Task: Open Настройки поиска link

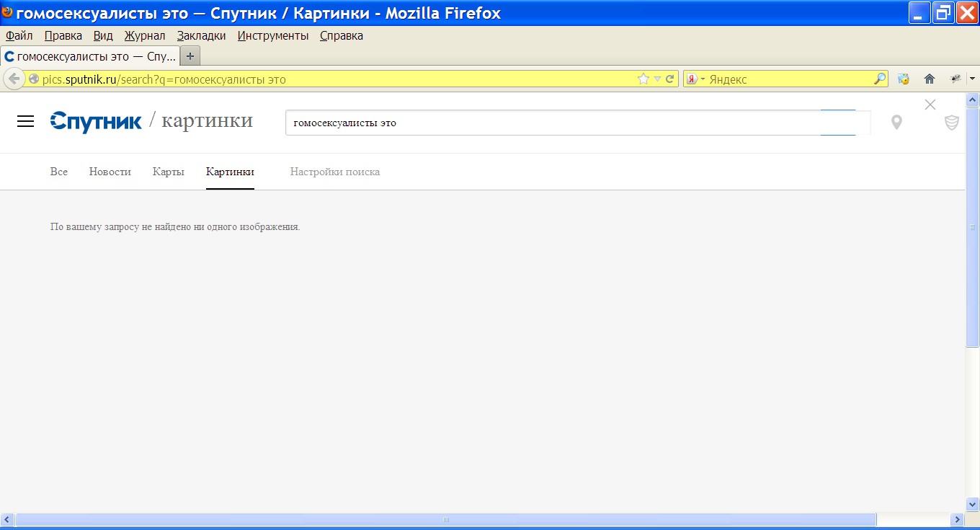Action: click(x=334, y=172)
